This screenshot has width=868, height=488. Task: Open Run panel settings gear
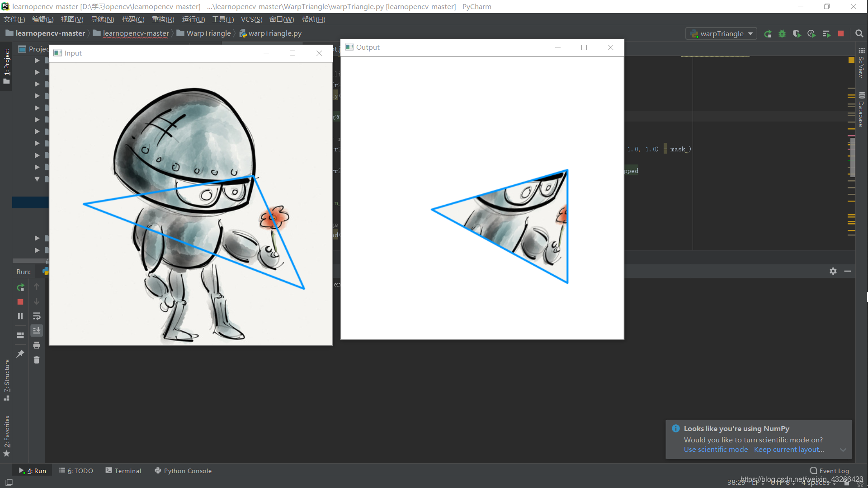pos(833,271)
